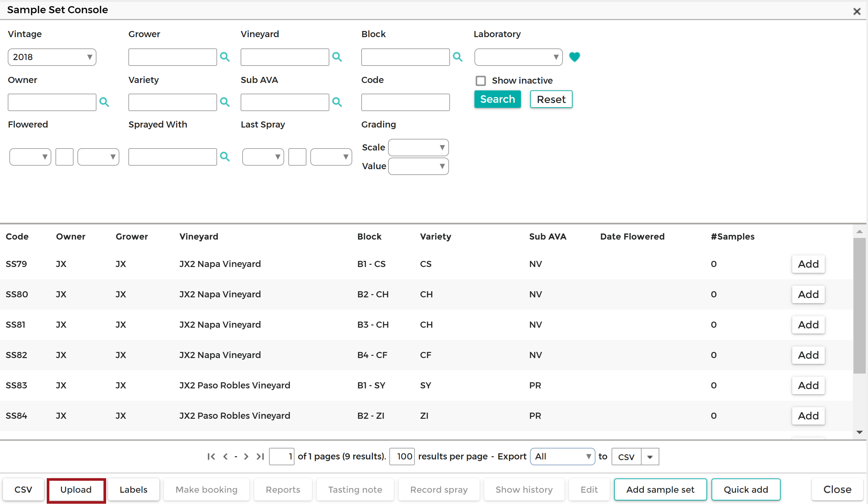Expand the CSV export format arrow
Image resolution: width=868 pixels, height=504 pixels.
[x=650, y=457]
